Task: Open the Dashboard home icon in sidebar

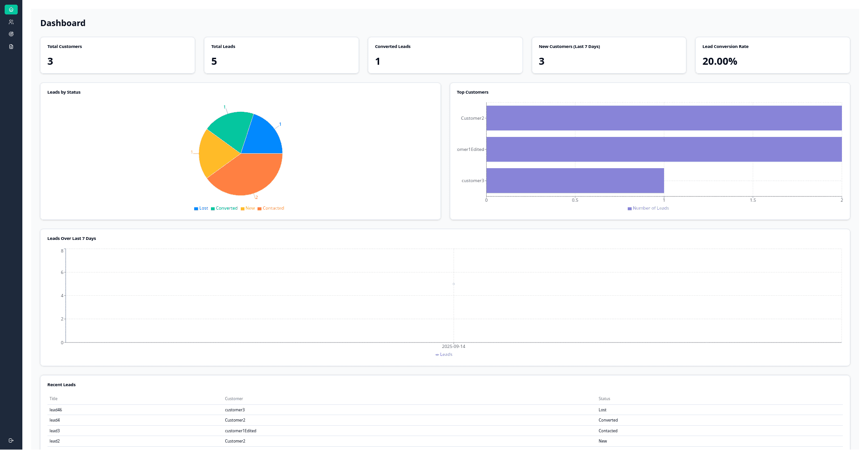Action: tap(11, 9)
